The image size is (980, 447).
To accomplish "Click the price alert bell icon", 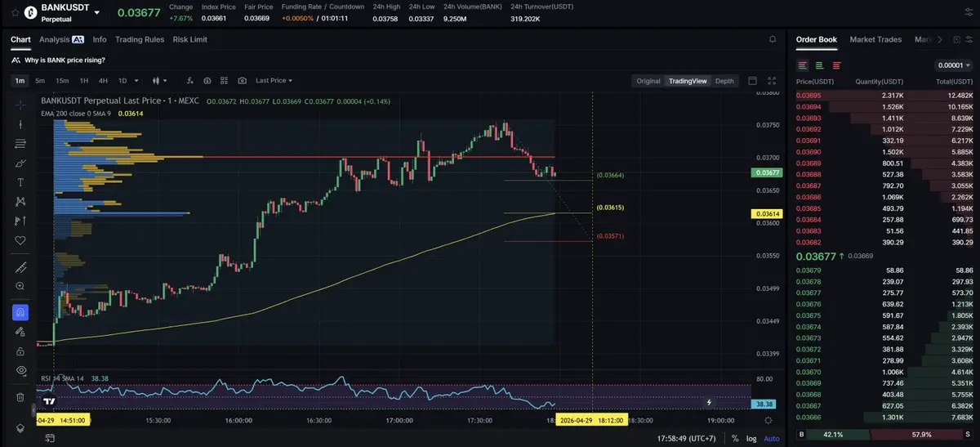I will (x=773, y=39).
